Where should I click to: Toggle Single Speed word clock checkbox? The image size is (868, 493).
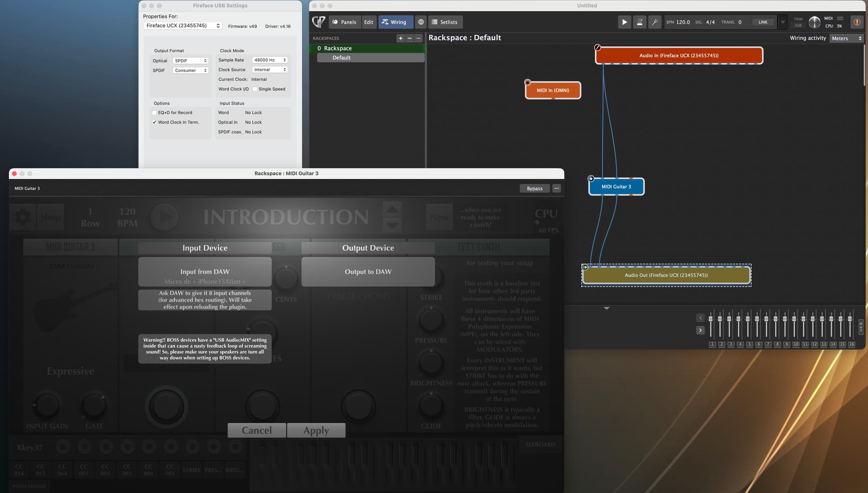[255, 89]
